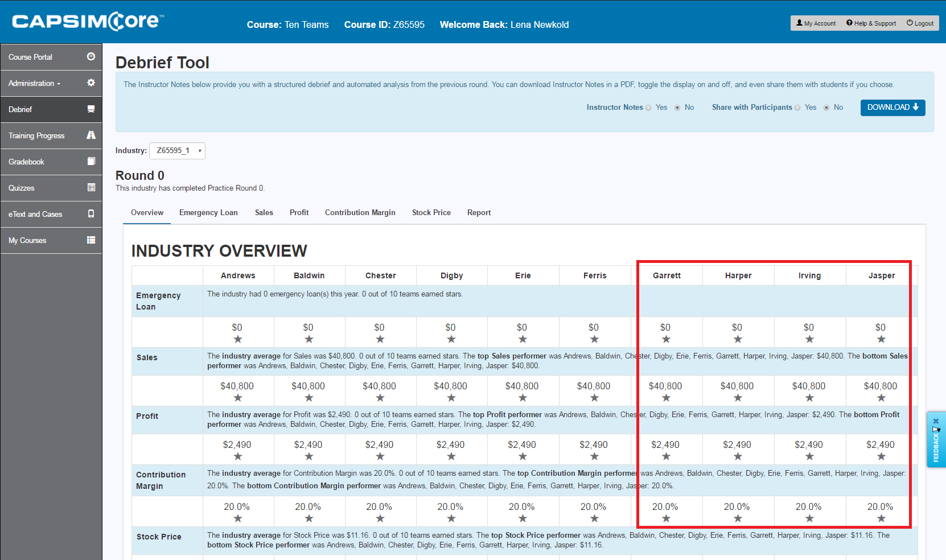
Task: Click the eText and Cases tablet icon
Action: click(91, 213)
